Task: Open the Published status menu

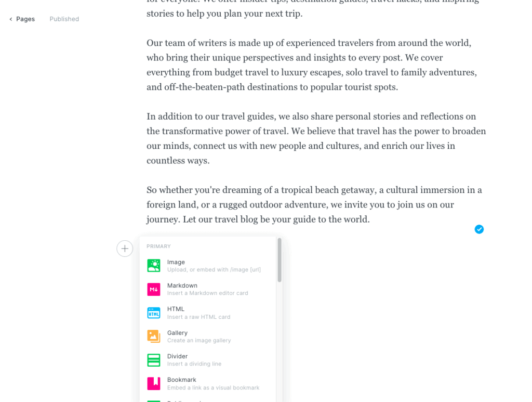Action: click(64, 19)
